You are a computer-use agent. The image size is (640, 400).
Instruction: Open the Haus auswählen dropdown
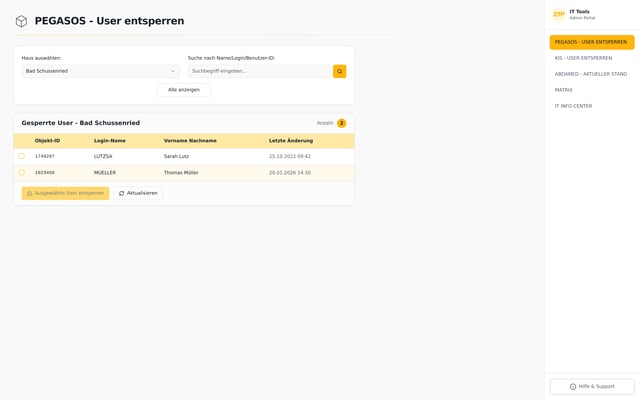tap(100, 71)
